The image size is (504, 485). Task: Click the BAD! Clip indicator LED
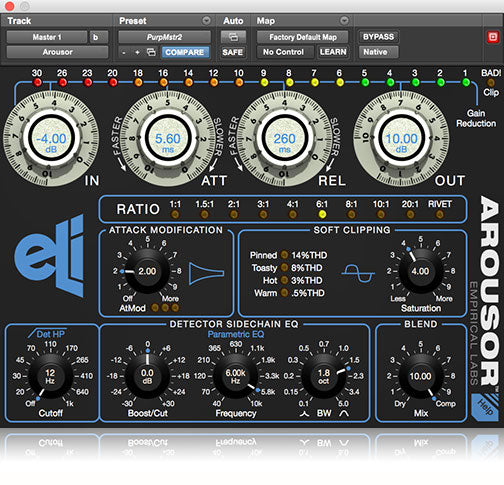point(491,82)
